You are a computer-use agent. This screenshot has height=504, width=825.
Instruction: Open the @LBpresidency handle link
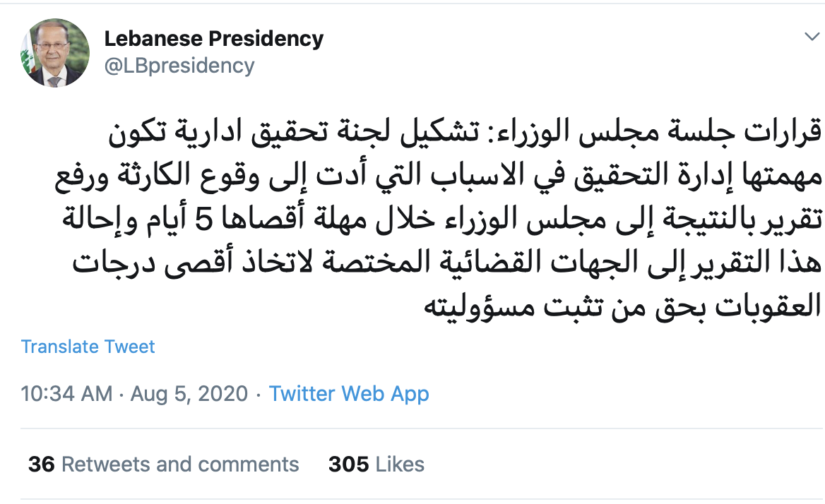click(179, 66)
